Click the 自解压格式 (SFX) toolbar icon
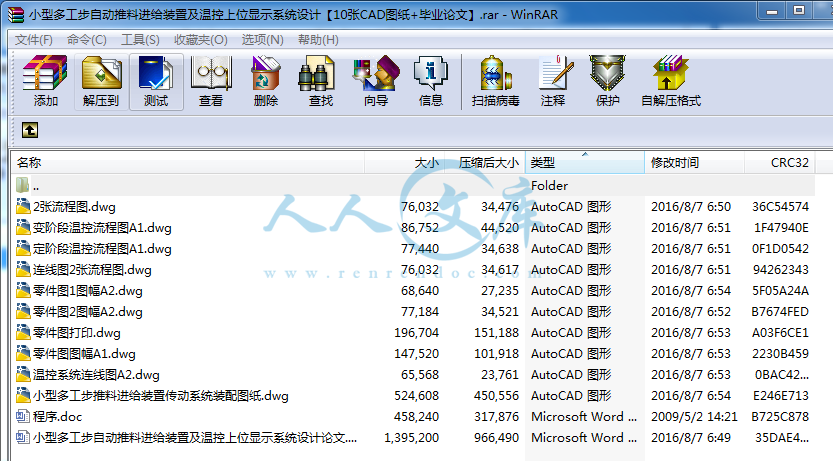Viewport: 833px width, 461px height. [671, 73]
